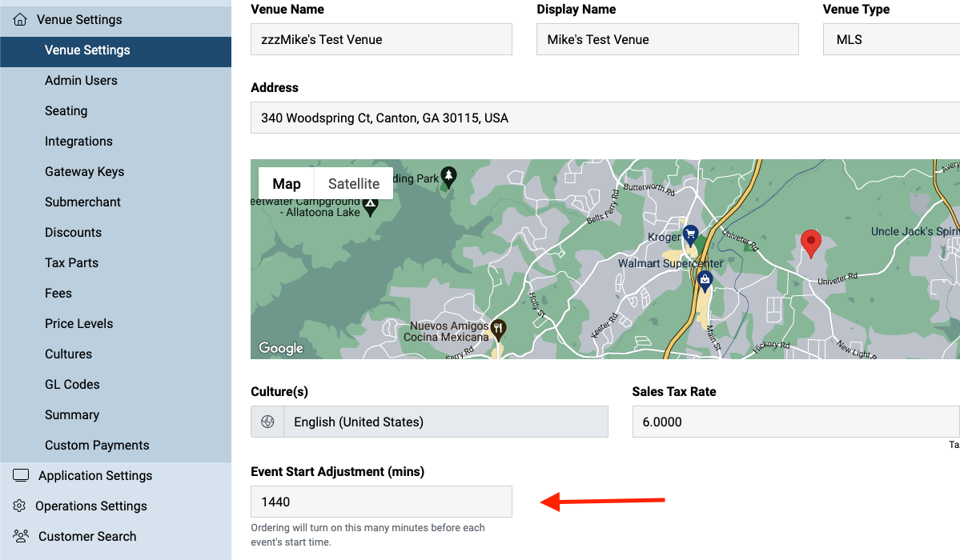The width and height of the screenshot is (960, 560).
Task: Click the Application Settings monitor icon
Action: pos(21,475)
